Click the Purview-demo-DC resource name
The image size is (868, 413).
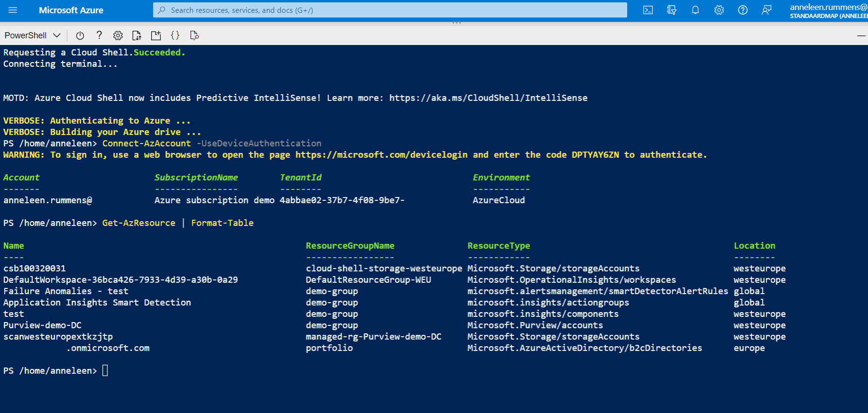(x=43, y=325)
